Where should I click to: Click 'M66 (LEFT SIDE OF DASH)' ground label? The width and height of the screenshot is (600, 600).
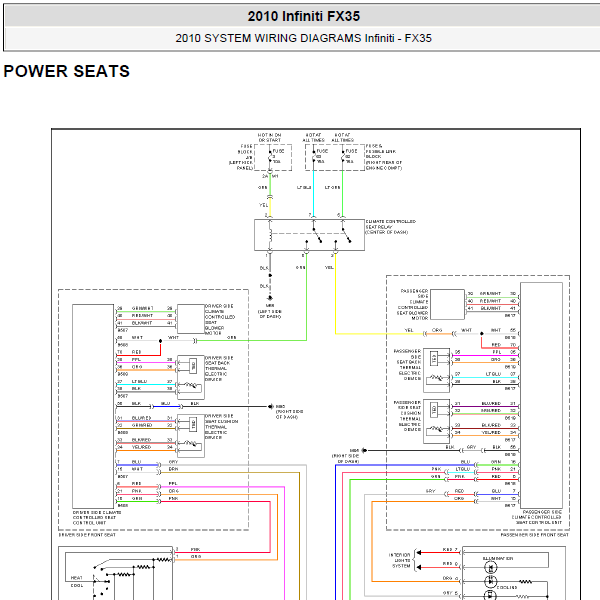(270, 311)
